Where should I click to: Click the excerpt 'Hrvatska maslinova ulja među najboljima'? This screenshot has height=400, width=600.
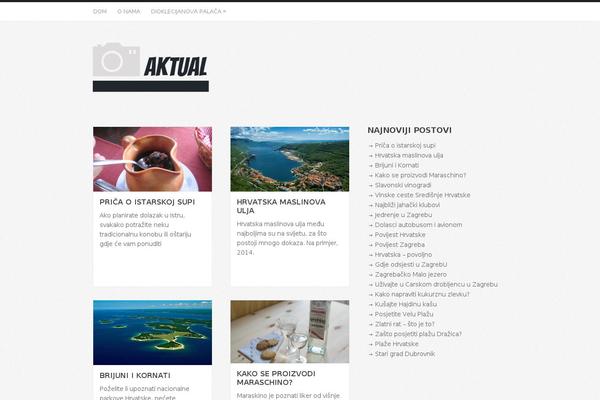click(x=287, y=238)
